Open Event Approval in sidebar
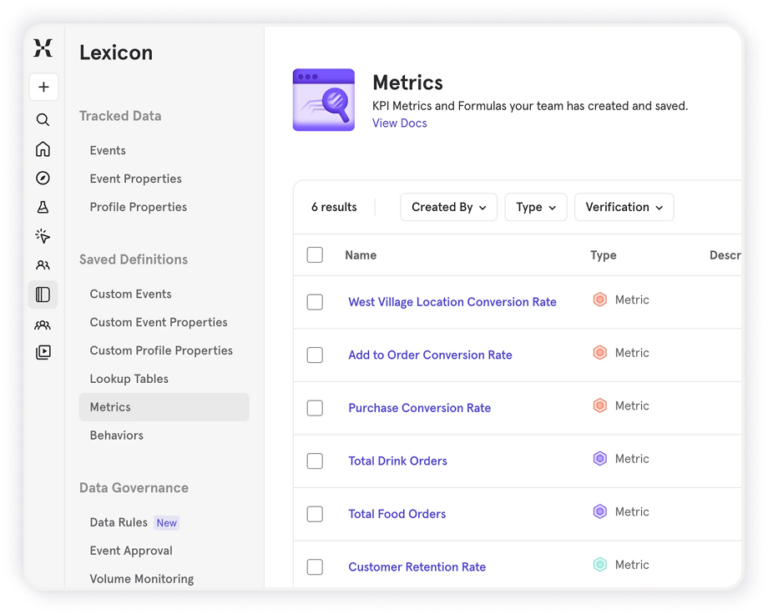This screenshot has height=614, width=768. [x=131, y=551]
